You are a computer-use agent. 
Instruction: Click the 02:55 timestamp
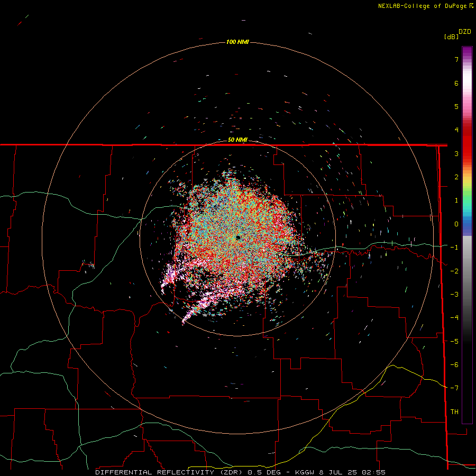tap(373, 472)
